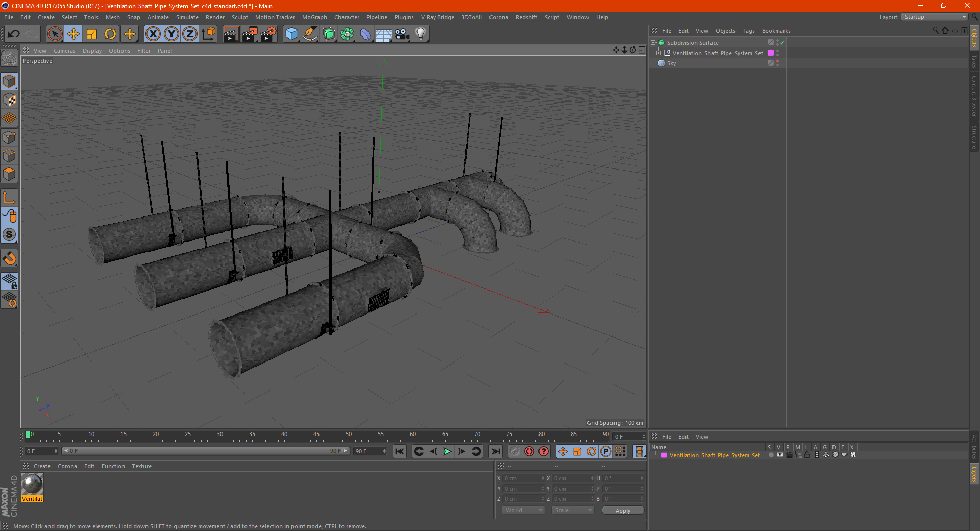Toggle X axis lock

coord(153,34)
